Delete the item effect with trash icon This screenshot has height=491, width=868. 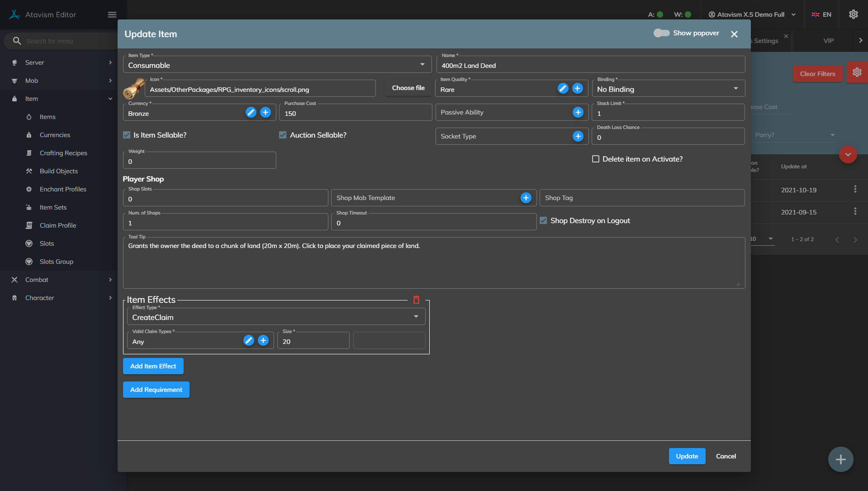point(416,300)
